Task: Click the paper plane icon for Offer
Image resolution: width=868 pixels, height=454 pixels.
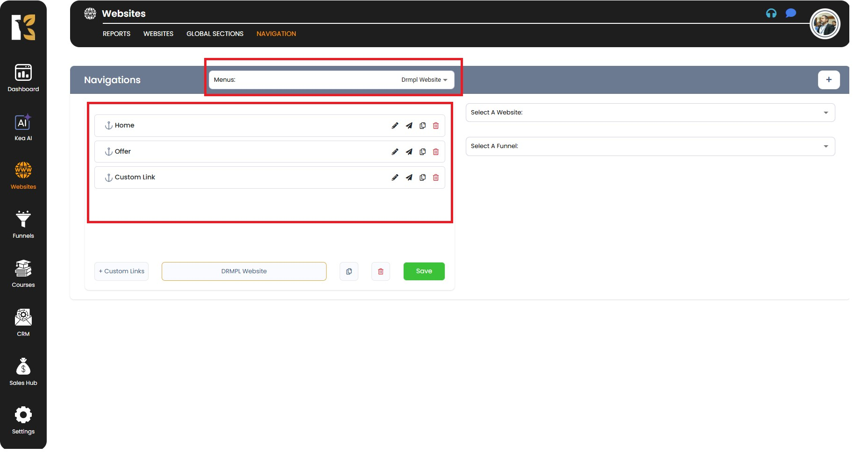Action: (x=409, y=152)
